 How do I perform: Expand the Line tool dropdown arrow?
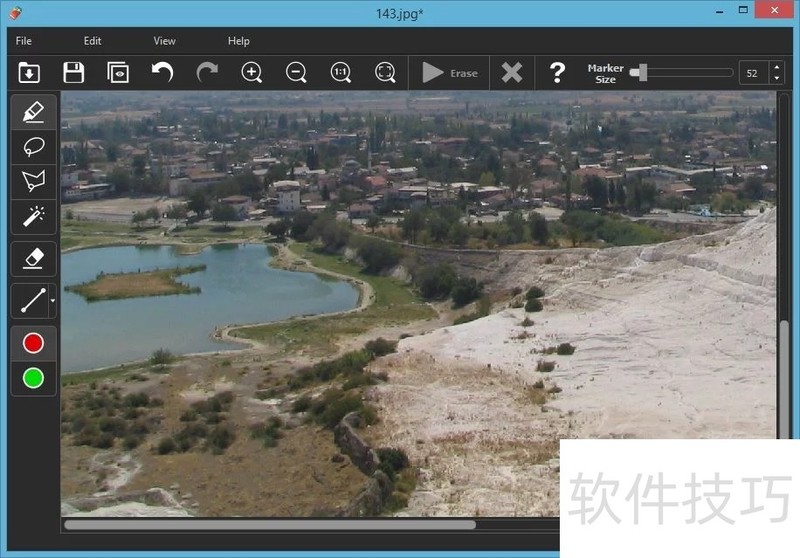[51, 300]
